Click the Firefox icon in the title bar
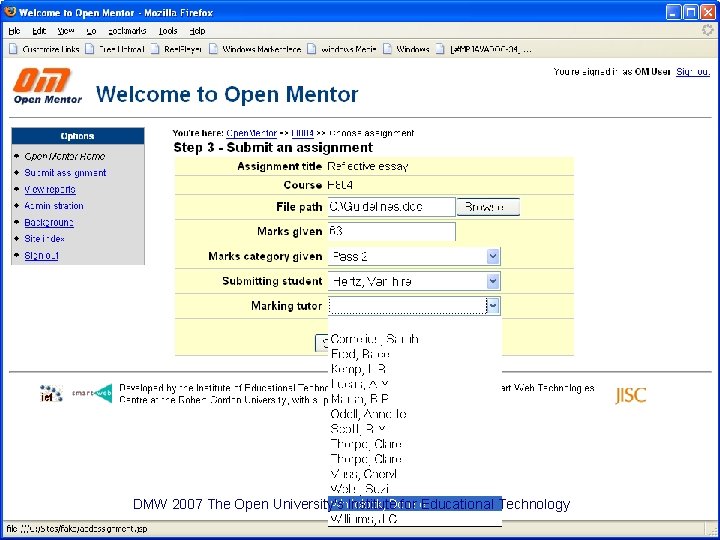720x540 pixels. [x=10, y=11]
